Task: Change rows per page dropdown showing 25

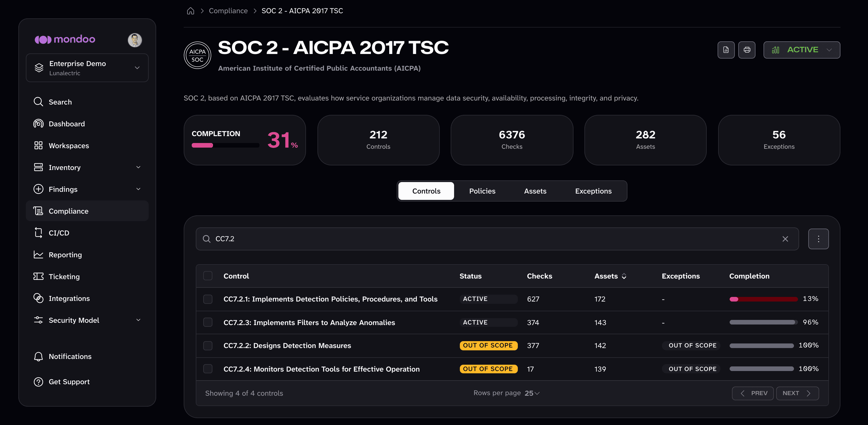Action: 532,393
